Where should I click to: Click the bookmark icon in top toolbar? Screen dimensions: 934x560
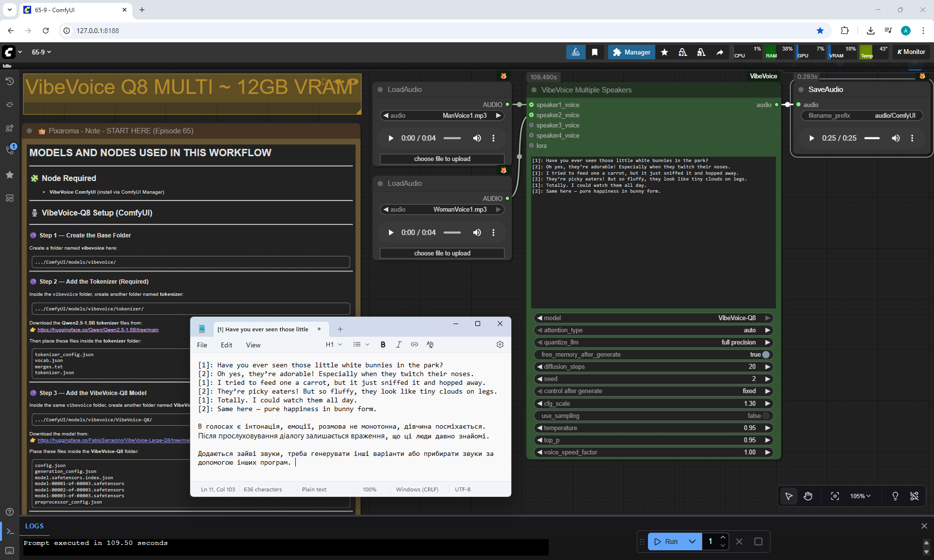click(594, 52)
